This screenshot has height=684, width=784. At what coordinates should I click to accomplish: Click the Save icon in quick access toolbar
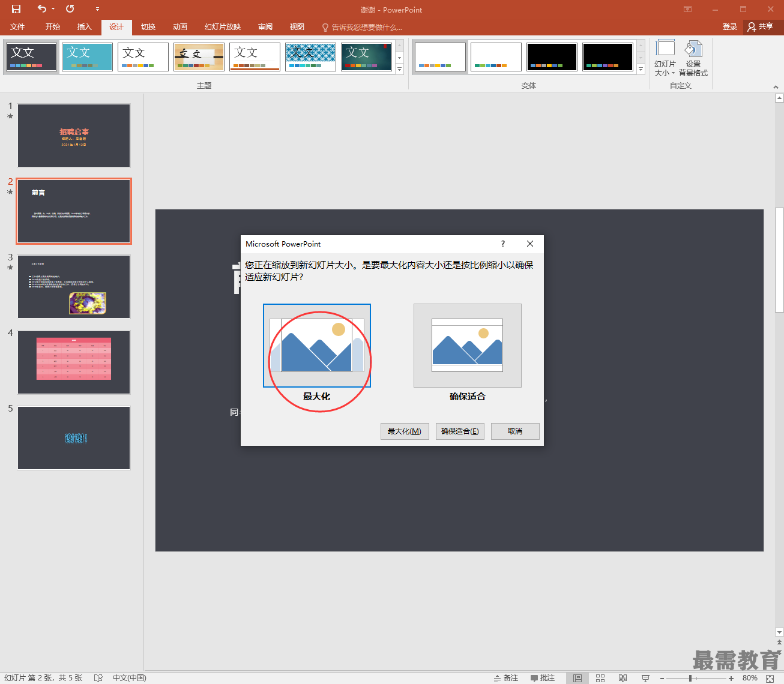16,9
